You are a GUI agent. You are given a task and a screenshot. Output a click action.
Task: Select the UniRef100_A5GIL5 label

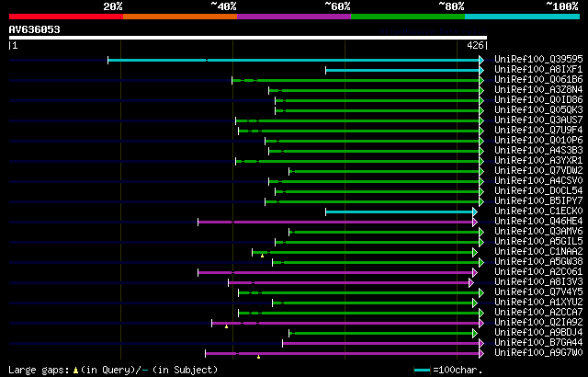(538, 242)
